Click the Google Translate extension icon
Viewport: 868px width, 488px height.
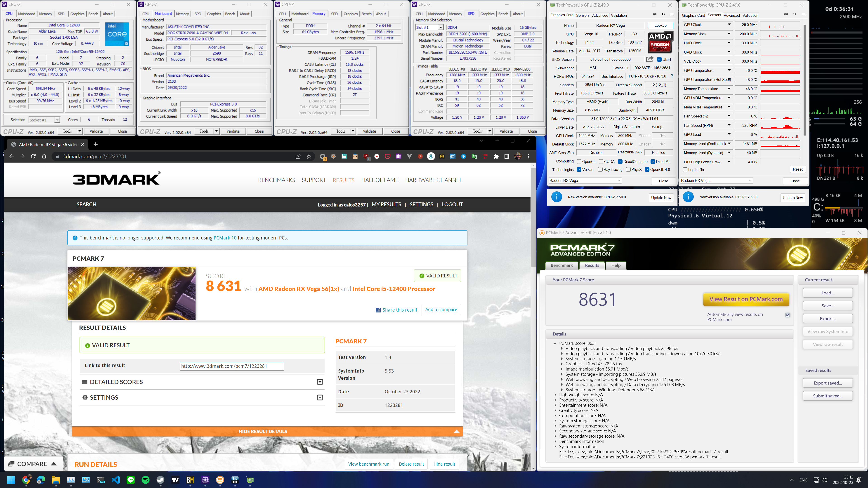tap(474, 156)
